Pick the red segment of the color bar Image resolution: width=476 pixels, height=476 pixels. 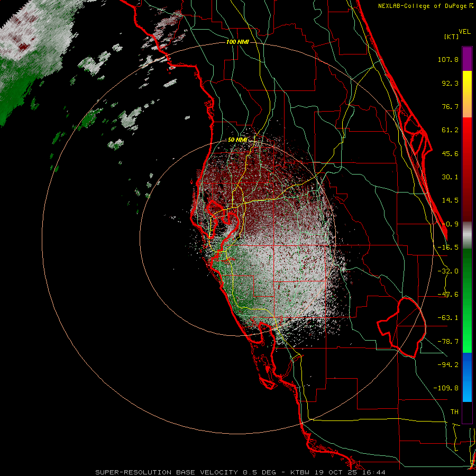467,170
